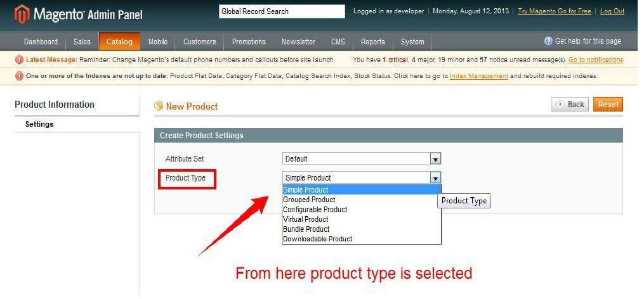Open the Newsletter menu
644x299 pixels.
(299, 41)
